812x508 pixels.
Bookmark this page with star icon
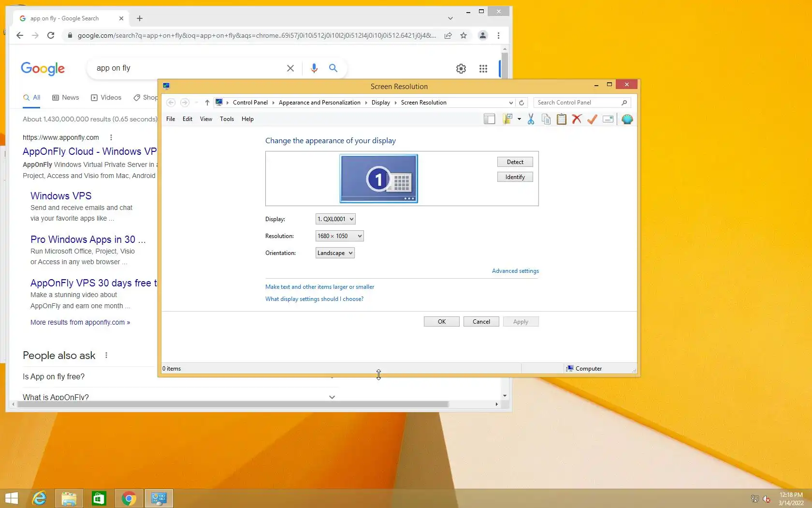(x=464, y=35)
